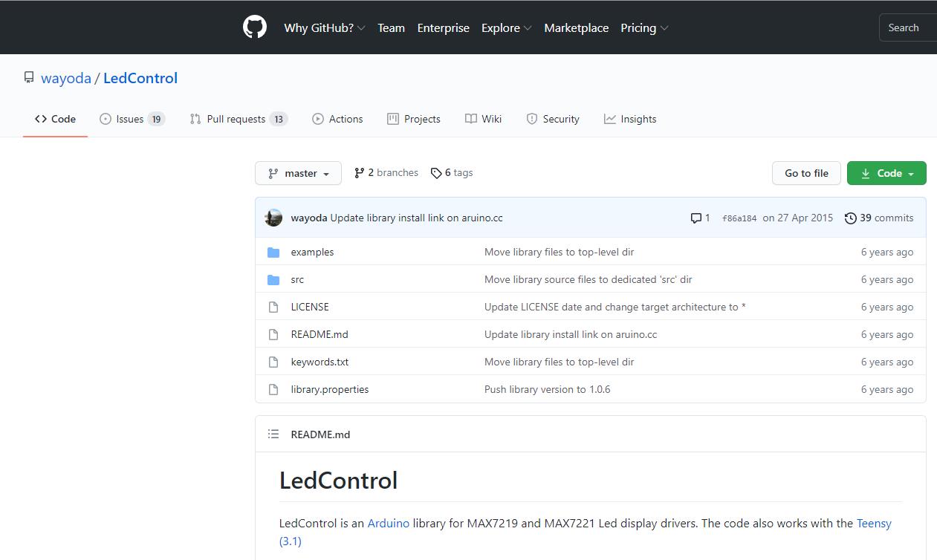The height and width of the screenshot is (560, 937).
Task: Open the commit comments icon with 1
Action: tap(701, 218)
